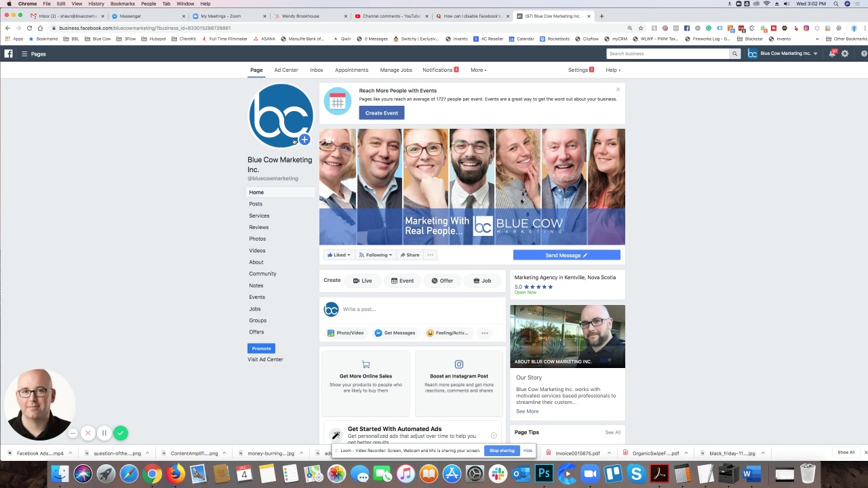Open the Following dropdown

click(x=376, y=255)
